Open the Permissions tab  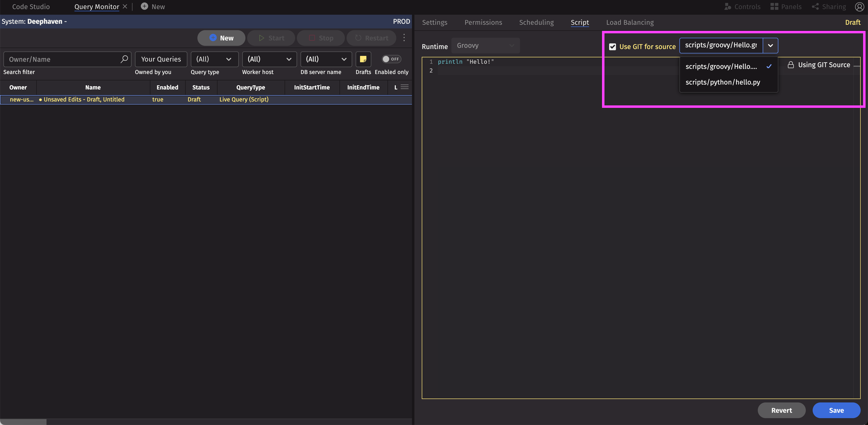tap(483, 22)
